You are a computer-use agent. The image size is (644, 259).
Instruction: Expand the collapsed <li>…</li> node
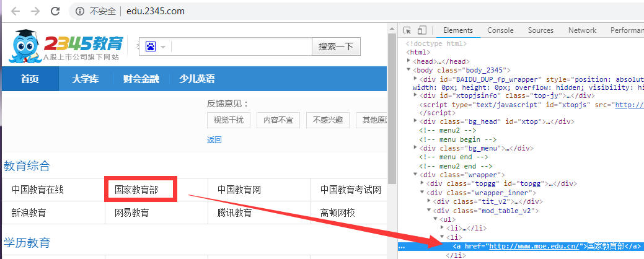443,227
